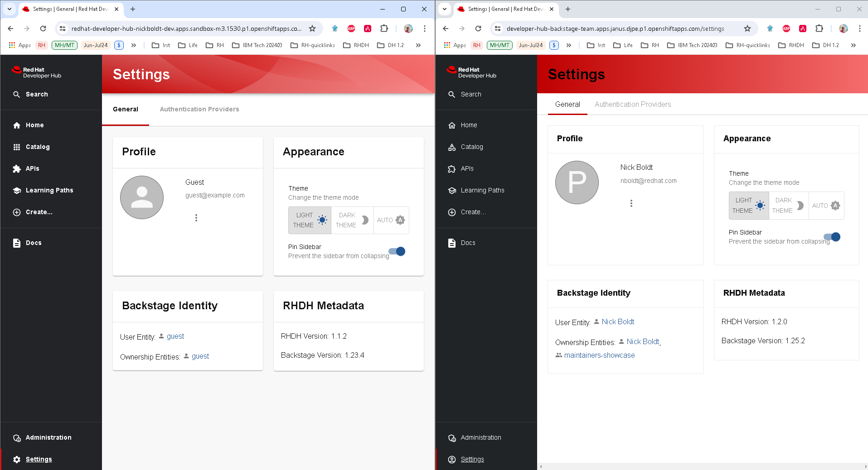Open Nick Boldt profile three-dot menu
The width and height of the screenshot is (868, 470).
(x=631, y=203)
